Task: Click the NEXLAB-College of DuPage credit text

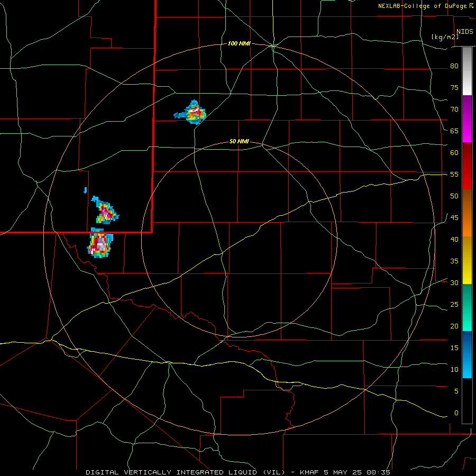Action: [423, 6]
